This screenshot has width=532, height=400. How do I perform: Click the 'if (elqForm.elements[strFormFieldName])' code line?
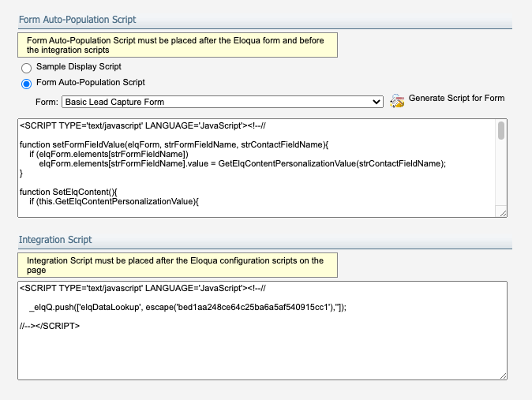109,154
